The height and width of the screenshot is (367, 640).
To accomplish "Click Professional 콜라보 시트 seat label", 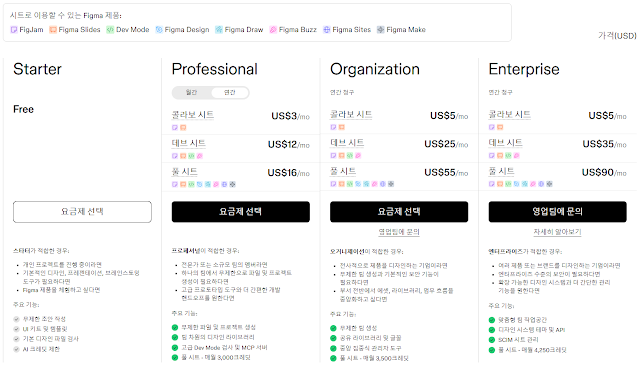I will (x=193, y=115).
